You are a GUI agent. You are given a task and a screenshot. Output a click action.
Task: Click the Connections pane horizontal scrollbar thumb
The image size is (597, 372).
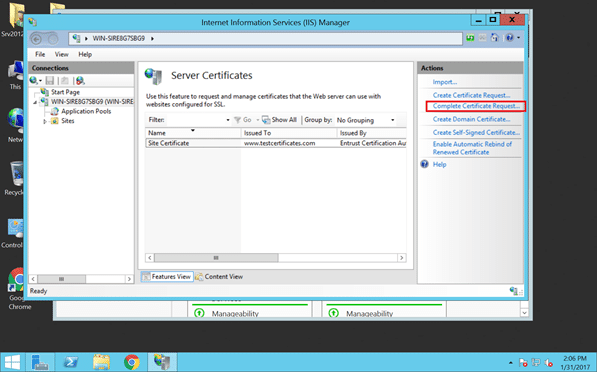(x=61, y=279)
